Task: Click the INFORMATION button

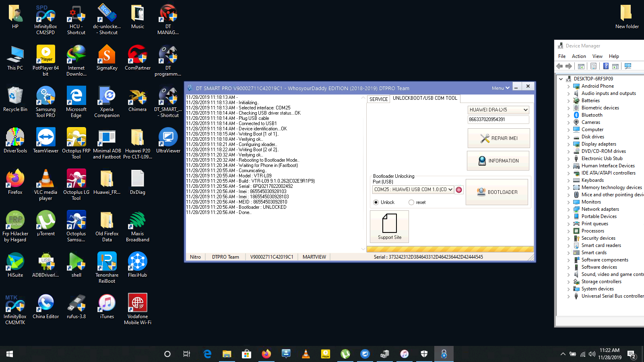Action: click(x=498, y=161)
